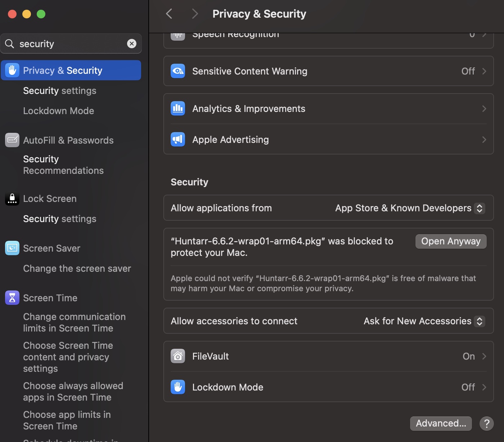Click the partially visible Speech Recognition icon
Viewport: 504px width, 442px height.
pos(178,37)
